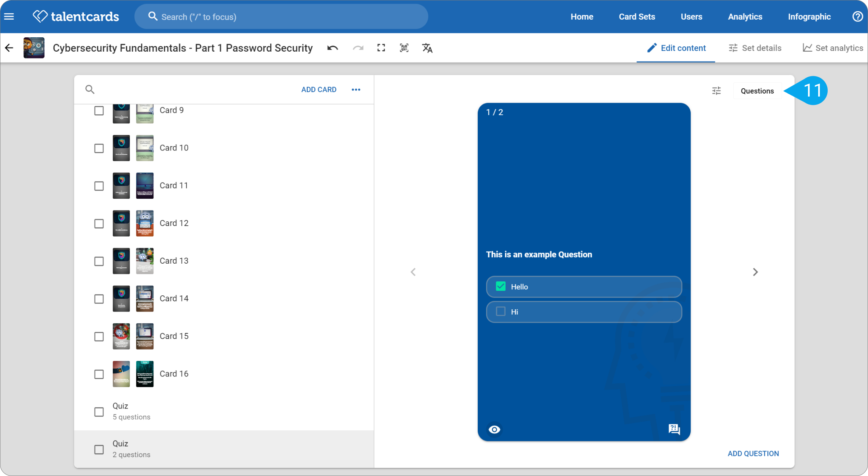
Task: Open the three-dots more options menu
Action: point(356,89)
